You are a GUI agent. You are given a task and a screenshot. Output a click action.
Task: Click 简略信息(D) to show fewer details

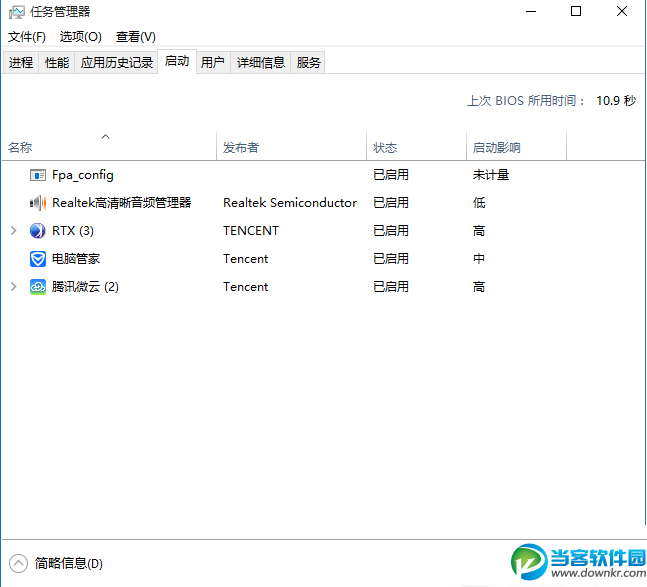tap(68, 563)
